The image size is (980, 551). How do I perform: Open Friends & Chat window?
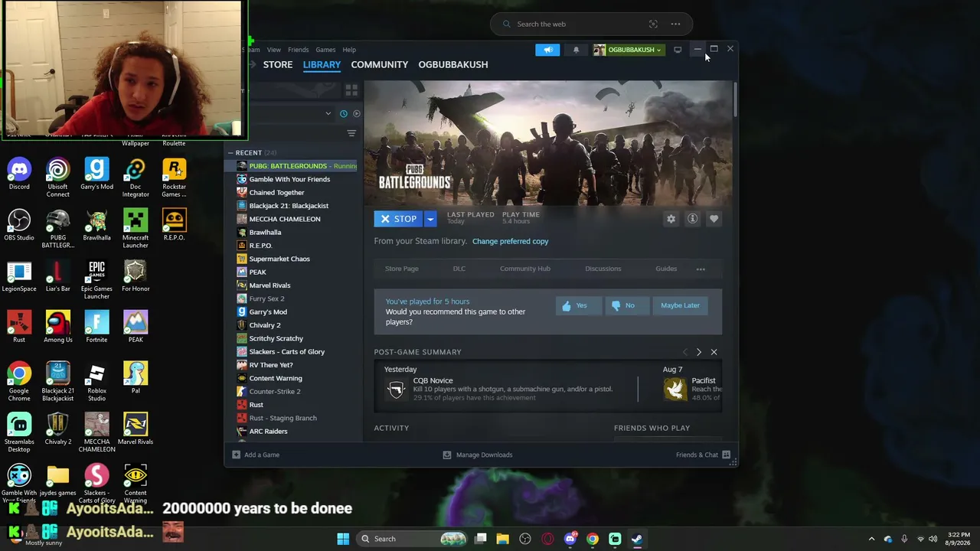(x=703, y=455)
